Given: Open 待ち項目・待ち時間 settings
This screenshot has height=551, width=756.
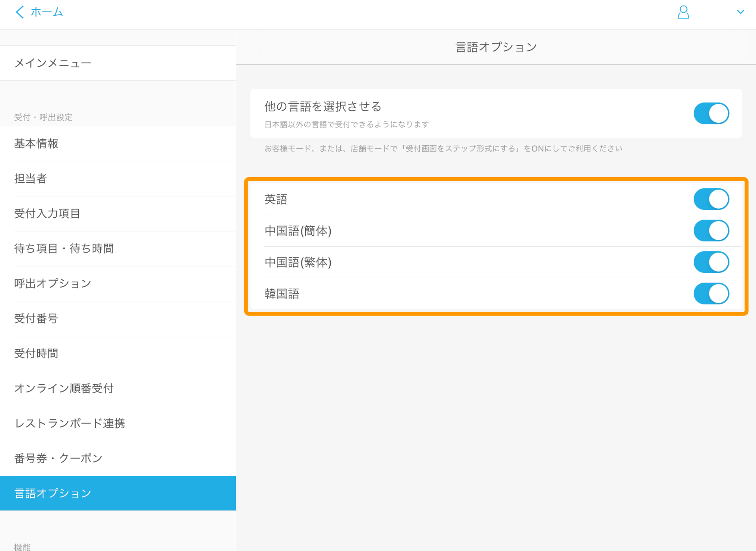Looking at the screenshot, I should tap(118, 249).
